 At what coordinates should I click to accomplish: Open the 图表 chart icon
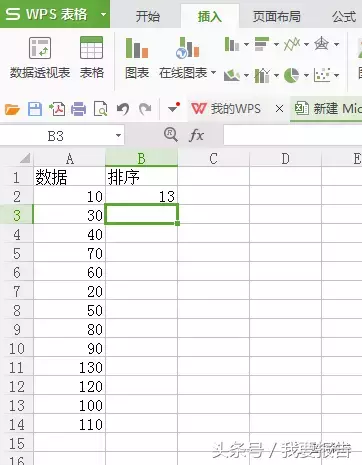pyautogui.click(x=137, y=48)
